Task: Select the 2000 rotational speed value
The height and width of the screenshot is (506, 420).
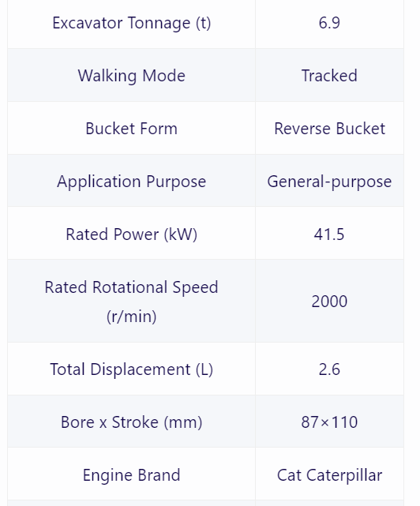Action: 329,302
